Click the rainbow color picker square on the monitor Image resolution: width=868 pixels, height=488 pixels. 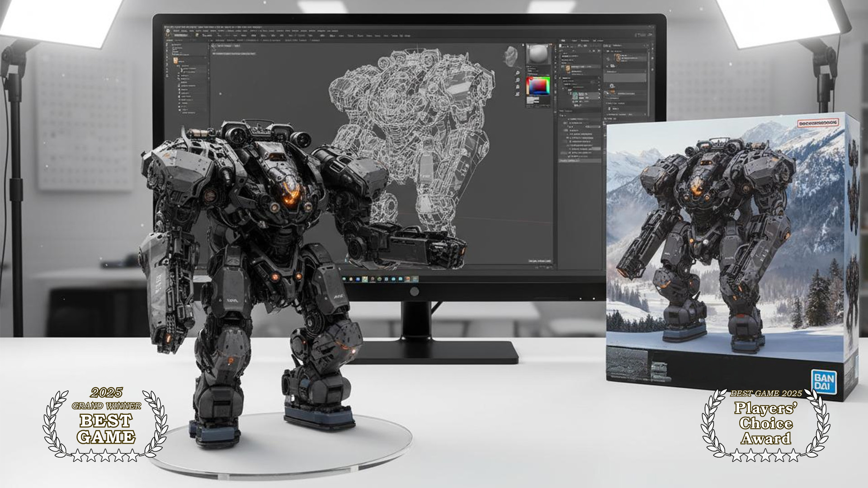click(x=538, y=85)
